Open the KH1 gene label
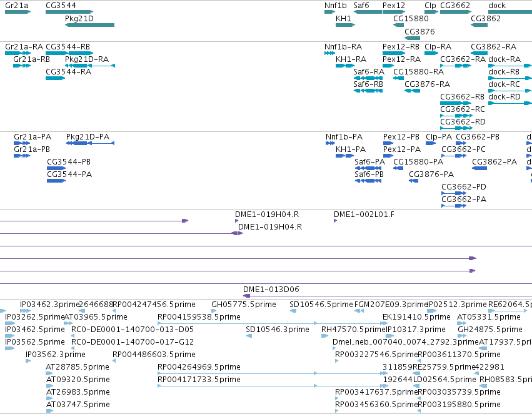532x414 pixels. [x=343, y=18]
